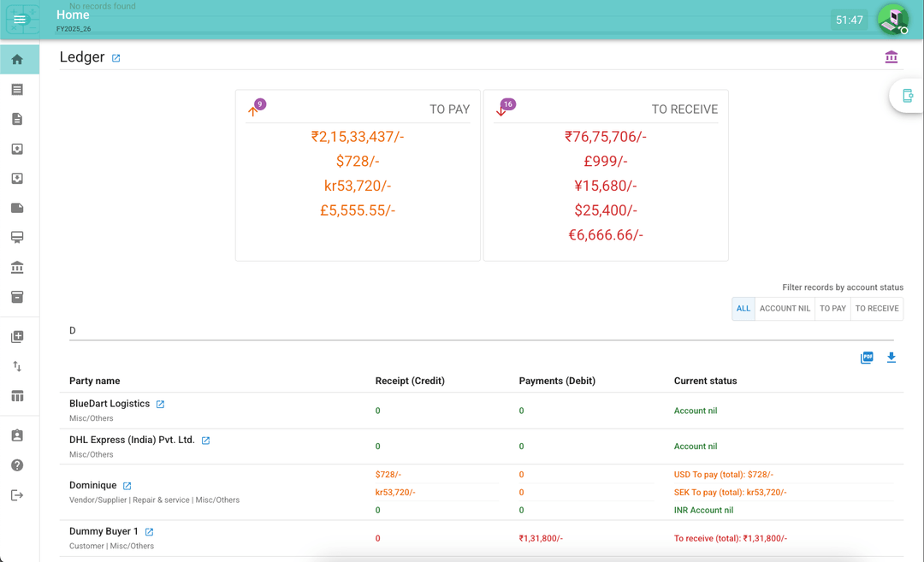Enable the TO RECEIVE filter
Image resolution: width=924 pixels, height=562 pixels.
[x=876, y=308]
